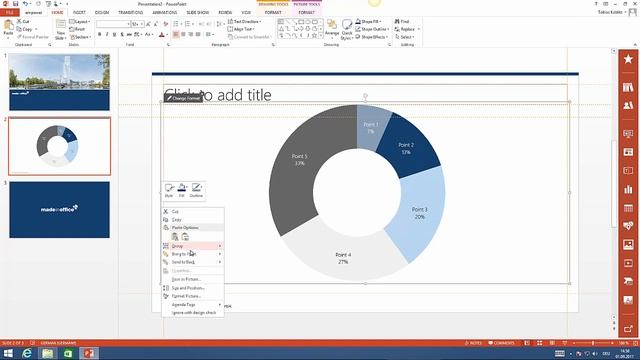The height and width of the screenshot is (360, 640).
Task: Choose Save as Picture from context menu
Action: point(193,279)
